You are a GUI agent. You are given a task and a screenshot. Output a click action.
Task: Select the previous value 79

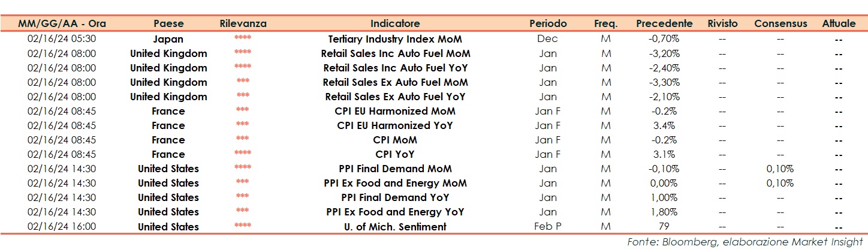(x=664, y=227)
